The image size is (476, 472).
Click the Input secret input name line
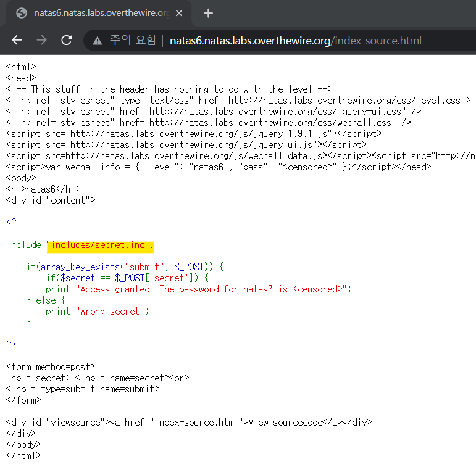98,378
